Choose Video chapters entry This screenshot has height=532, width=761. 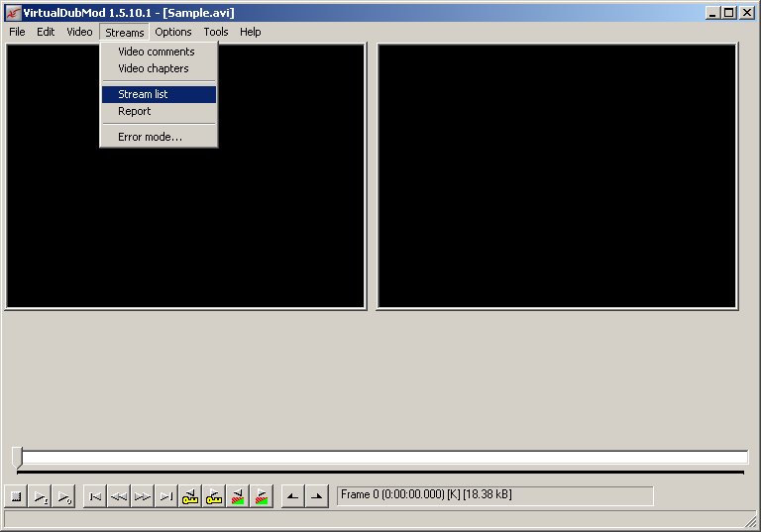(x=159, y=68)
